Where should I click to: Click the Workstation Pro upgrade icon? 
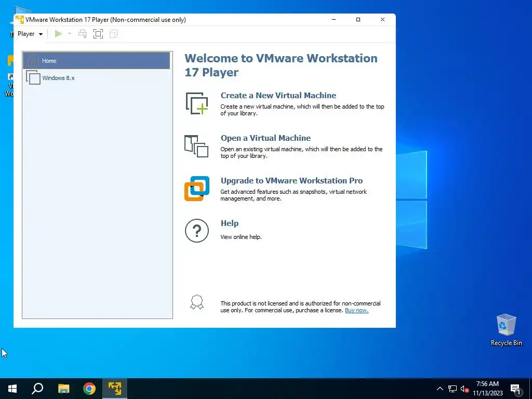tap(197, 189)
